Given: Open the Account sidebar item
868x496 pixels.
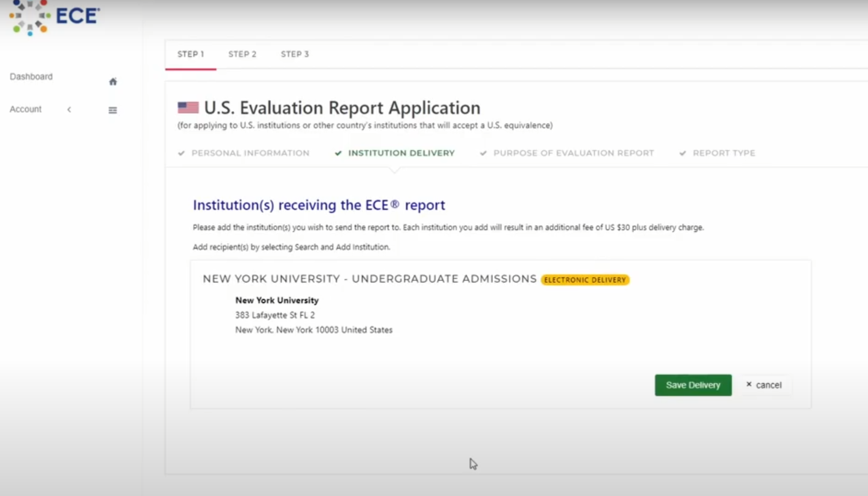Looking at the screenshot, I should pyautogui.click(x=26, y=109).
